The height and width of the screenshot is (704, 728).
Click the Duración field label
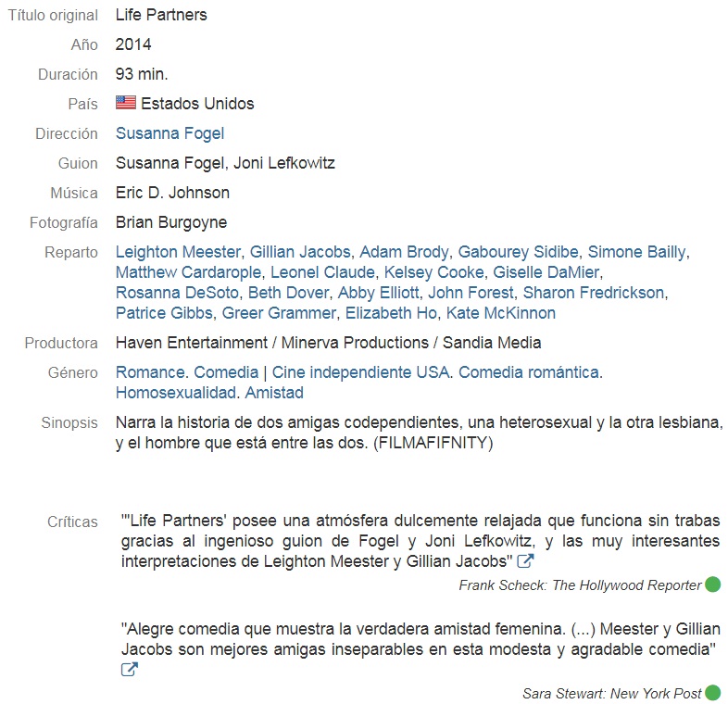pos(68,74)
